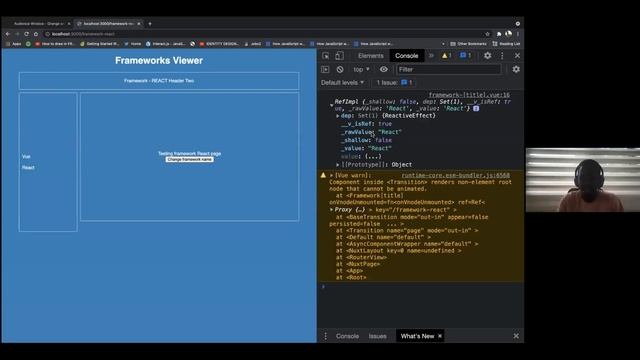Close the What's New tab
Image resolution: width=640 pixels, height=360 pixels.
[x=440, y=336]
